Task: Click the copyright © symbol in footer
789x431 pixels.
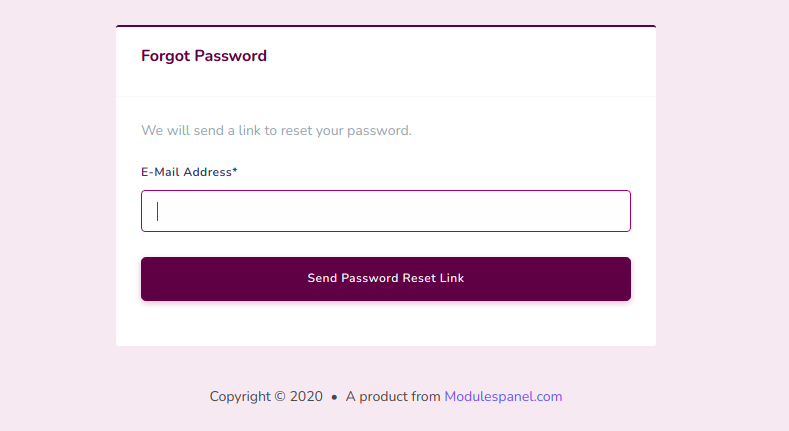Action: [x=279, y=396]
